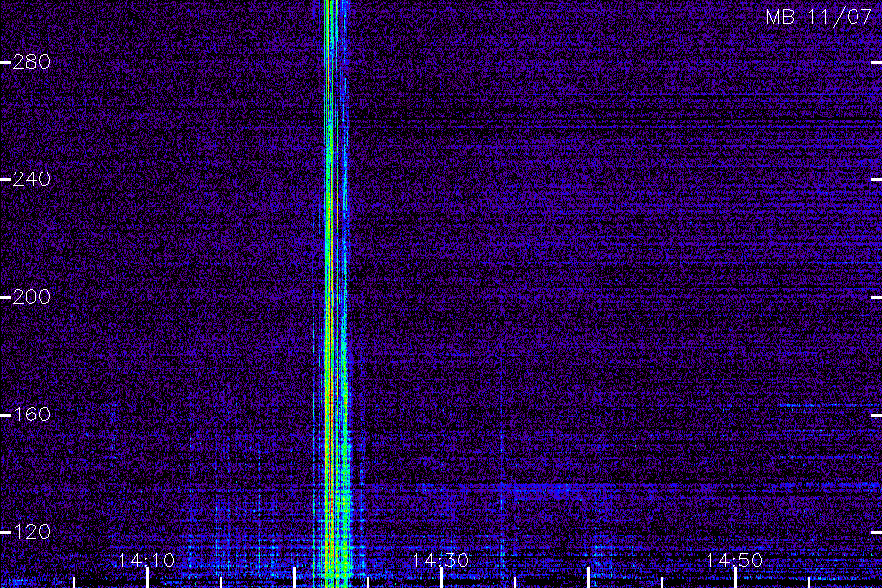Screen dimensions: 882x588
Task: Click the 240 frequency axis label
Action: coord(31,179)
